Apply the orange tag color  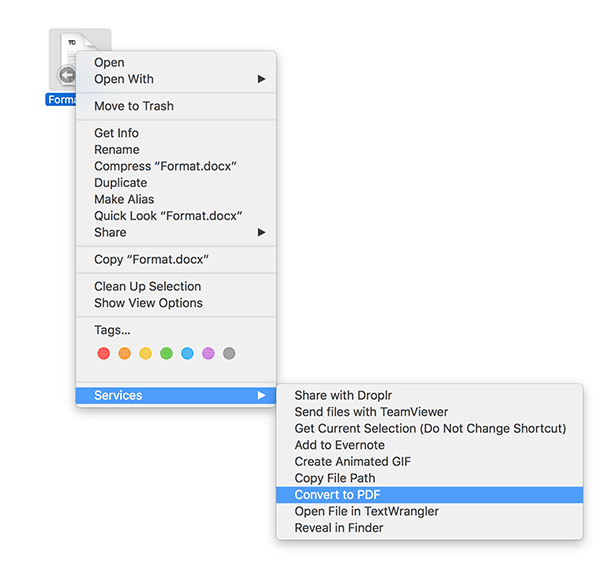point(125,353)
